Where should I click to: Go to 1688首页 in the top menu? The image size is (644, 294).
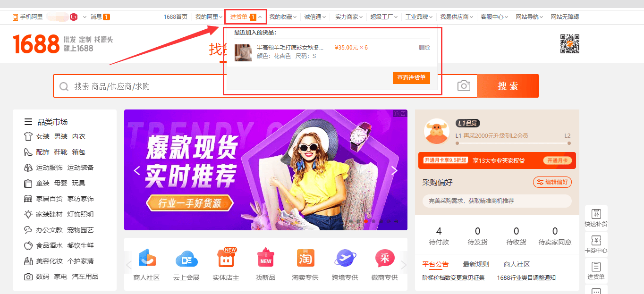176,16
